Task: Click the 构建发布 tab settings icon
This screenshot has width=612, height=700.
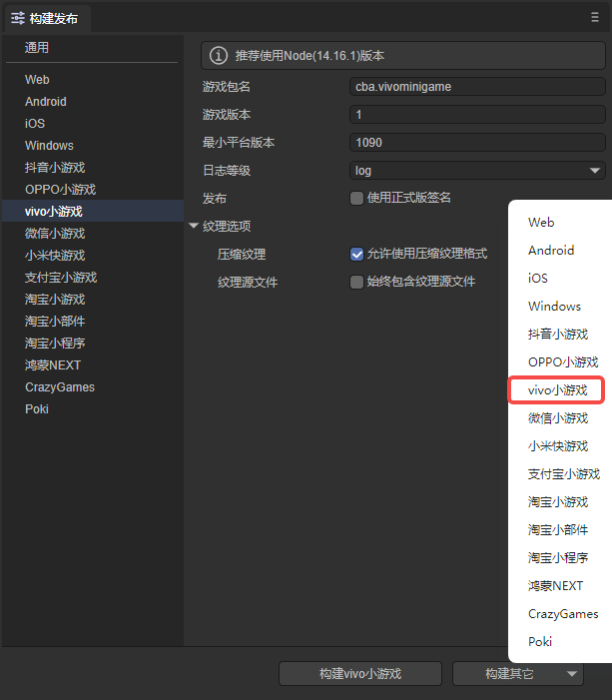Action: 18,18
